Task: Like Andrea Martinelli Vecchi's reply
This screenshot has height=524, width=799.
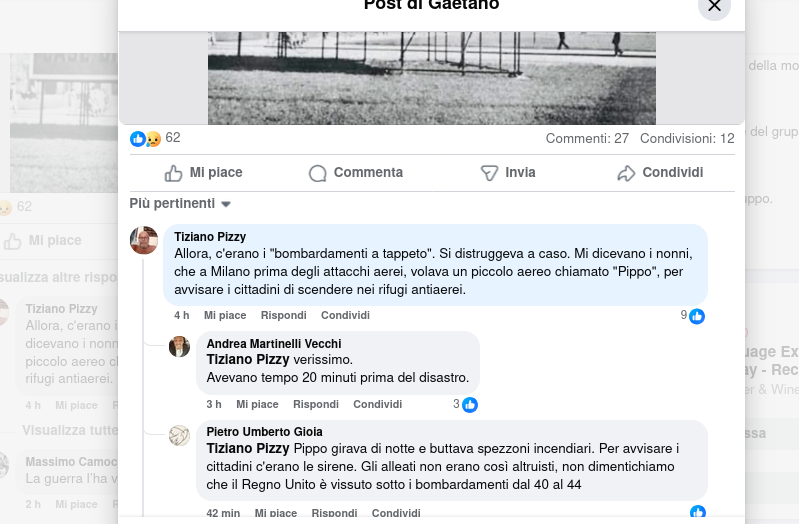Action: [x=257, y=405]
